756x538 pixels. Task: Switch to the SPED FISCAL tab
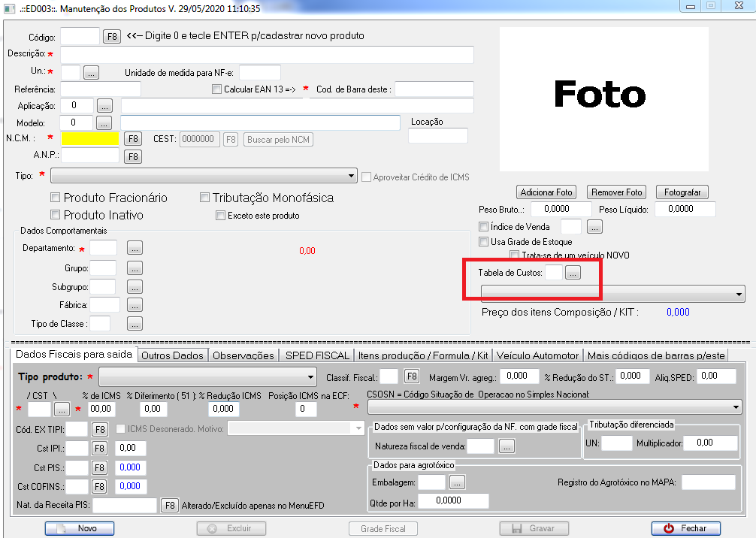[316, 355]
